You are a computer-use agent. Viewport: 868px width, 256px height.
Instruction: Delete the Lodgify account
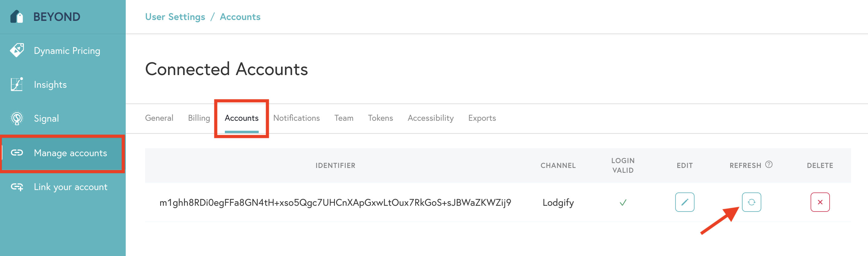coord(820,202)
